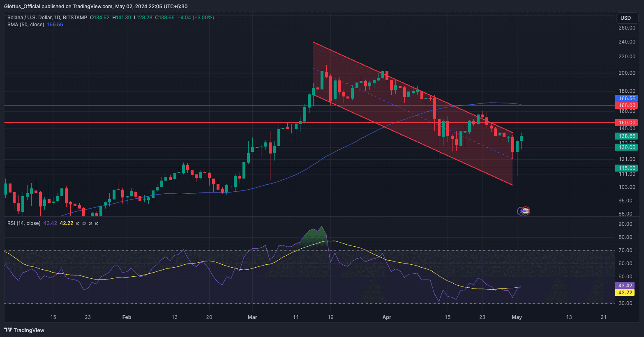
Task: Click the +4.04 (+3.00%) change value
Action: click(x=196, y=18)
